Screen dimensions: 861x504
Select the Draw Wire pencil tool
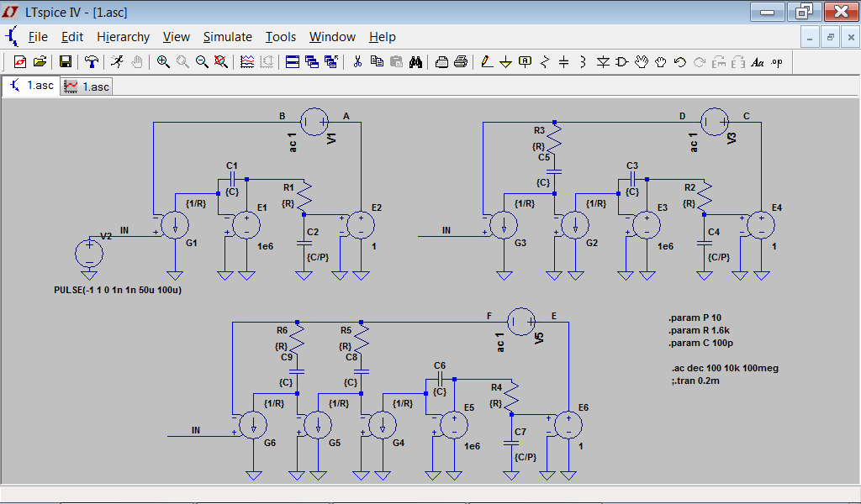[487, 62]
